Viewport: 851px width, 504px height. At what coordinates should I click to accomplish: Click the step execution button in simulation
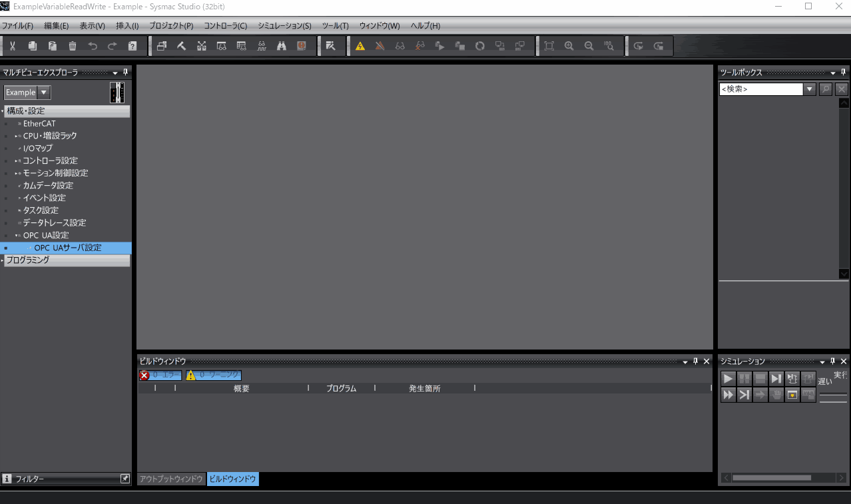point(776,378)
